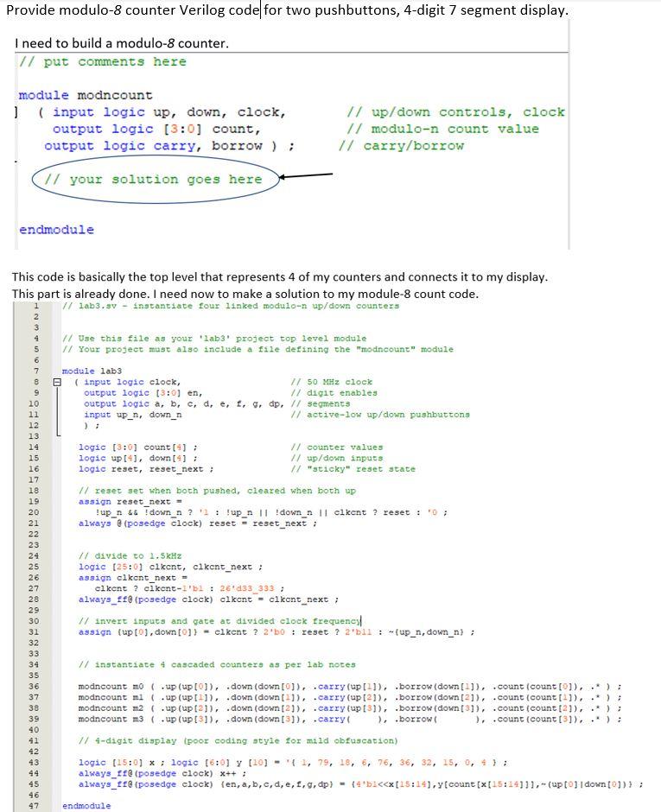The height and width of the screenshot is (812, 661).
Task: Click "always @(posedge clock) reset = reset_next" line
Action: (x=197, y=523)
